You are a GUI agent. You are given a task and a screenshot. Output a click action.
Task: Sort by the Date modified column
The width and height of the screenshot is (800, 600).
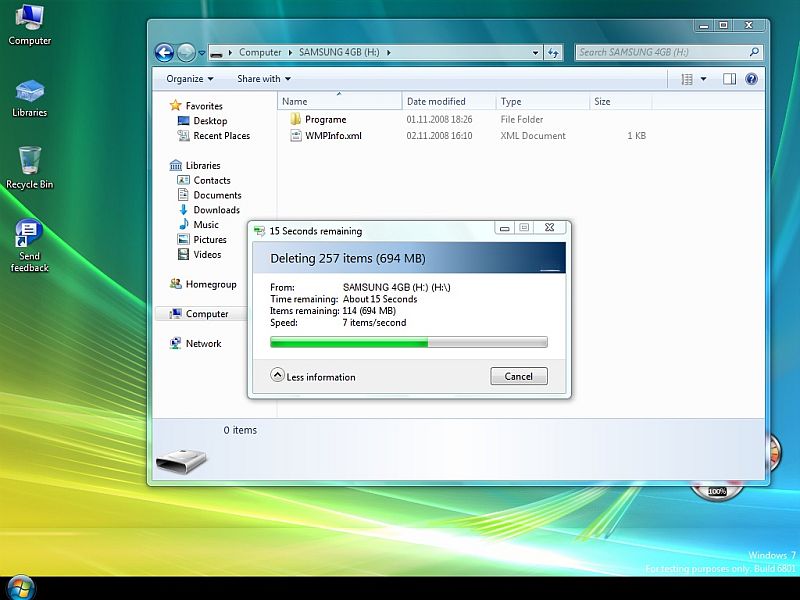click(449, 102)
